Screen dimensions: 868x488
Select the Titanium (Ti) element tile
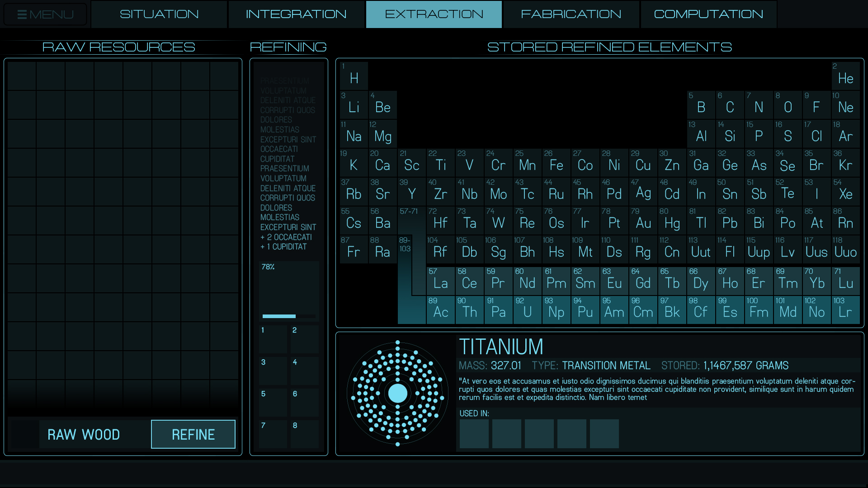[440, 162]
